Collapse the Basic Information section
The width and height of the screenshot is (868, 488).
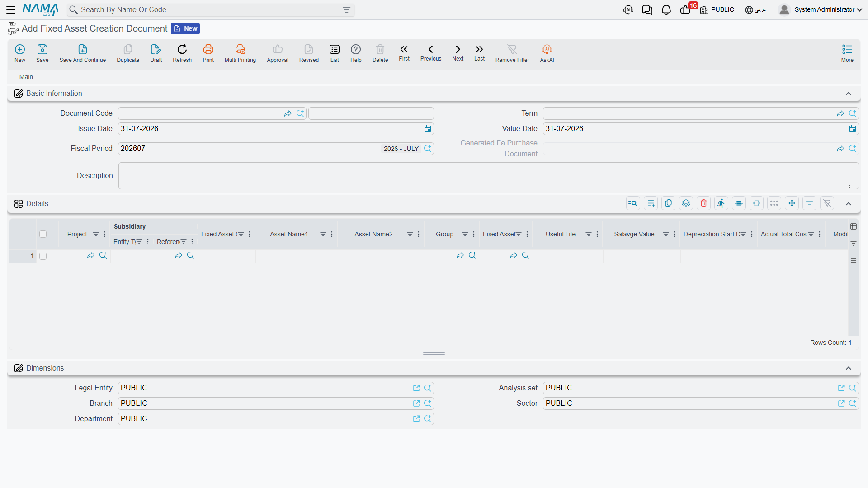tap(849, 94)
